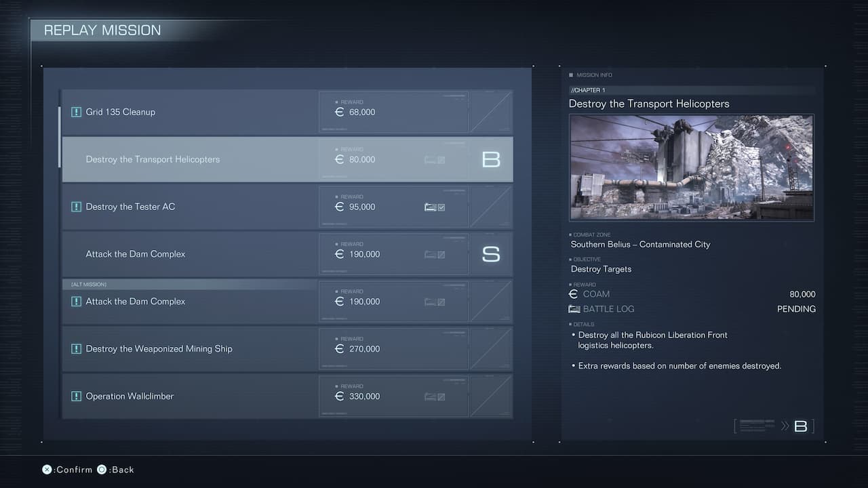868x488 pixels.
Task: Choose the Operation Wallclimber mission
Action: point(130,396)
